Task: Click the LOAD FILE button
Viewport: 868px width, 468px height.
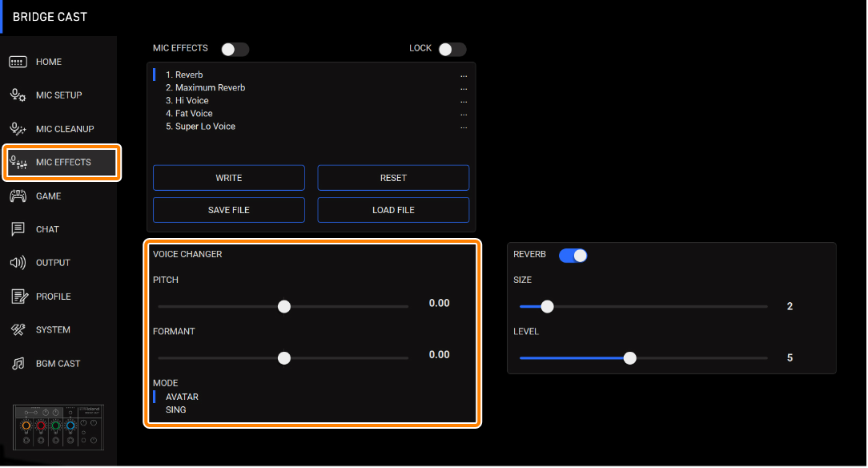Action: 393,210
